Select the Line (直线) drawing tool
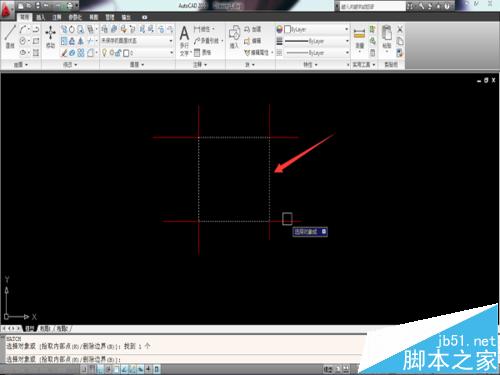The image size is (500, 375). pos(10,36)
